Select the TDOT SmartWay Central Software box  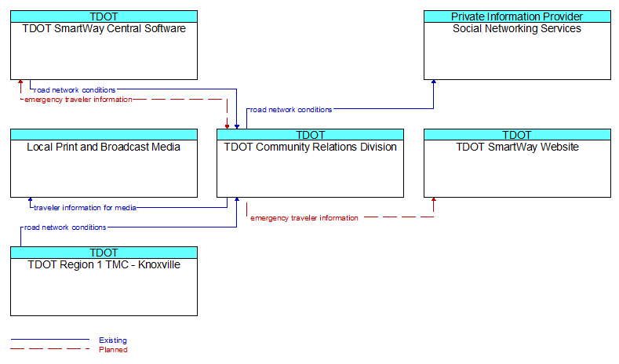pyautogui.click(x=104, y=45)
